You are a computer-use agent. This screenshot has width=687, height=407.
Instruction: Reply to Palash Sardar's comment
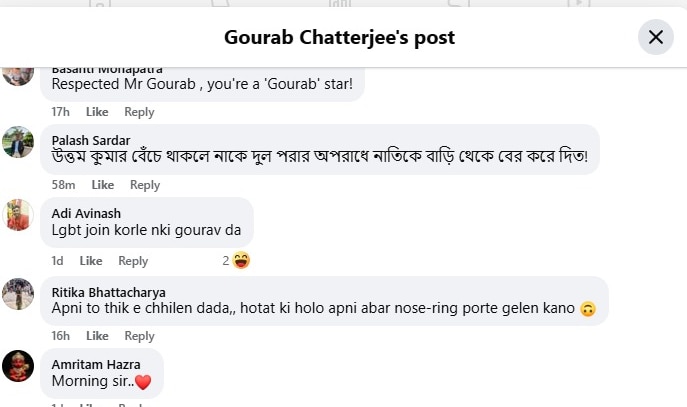click(x=145, y=185)
